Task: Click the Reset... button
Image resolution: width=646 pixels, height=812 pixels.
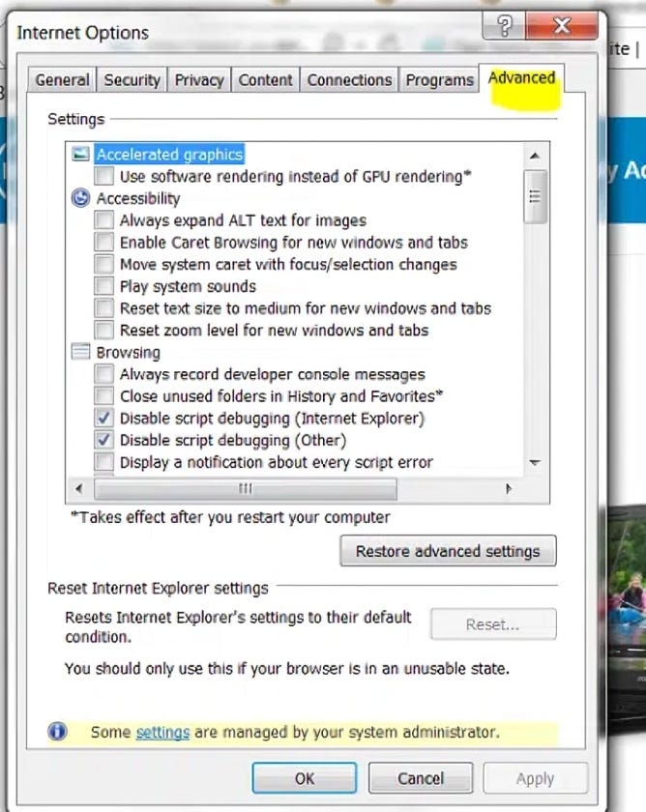Action: pyautogui.click(x=493, y=624)
